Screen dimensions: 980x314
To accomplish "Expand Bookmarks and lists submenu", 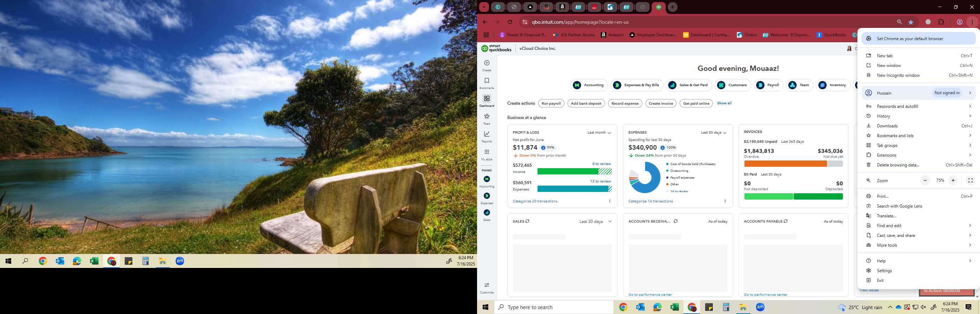I will pyautogui.click(x=919, y=136).
